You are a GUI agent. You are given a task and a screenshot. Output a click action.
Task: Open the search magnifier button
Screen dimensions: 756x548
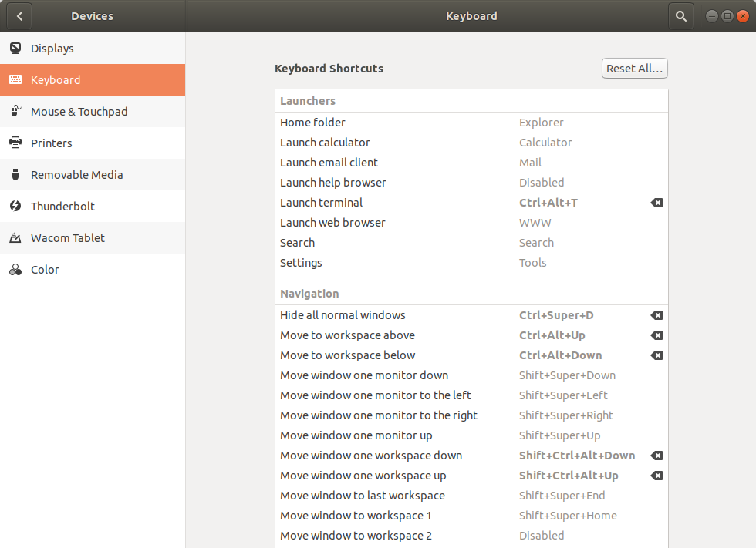click(x=680, y=16)
